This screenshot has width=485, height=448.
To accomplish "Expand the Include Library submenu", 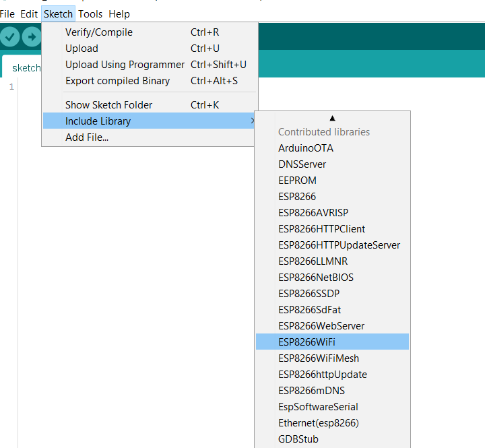I will pos(149,121).
